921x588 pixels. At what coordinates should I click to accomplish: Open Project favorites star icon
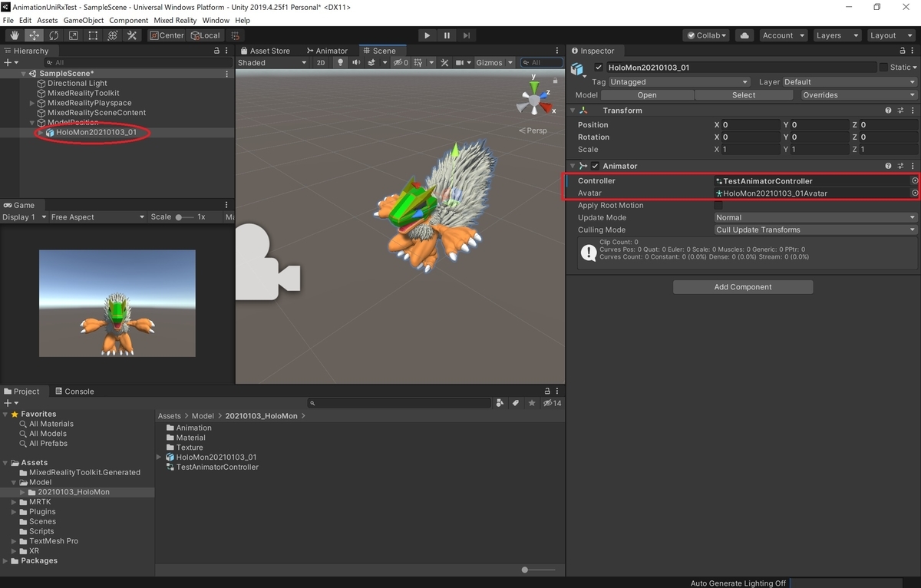coord(532,402)
